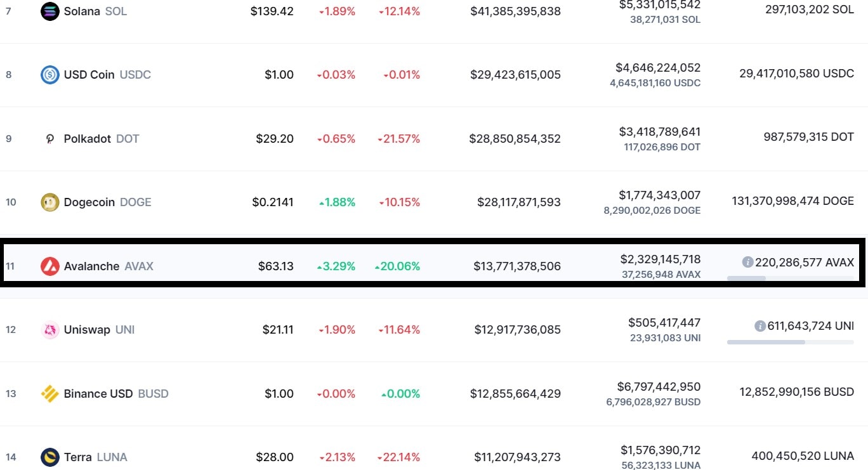Image resolution: width=868 pixels, height=470 pixels.
Task: Click the Dogecoin logo icon
Action: click(50, 202)
